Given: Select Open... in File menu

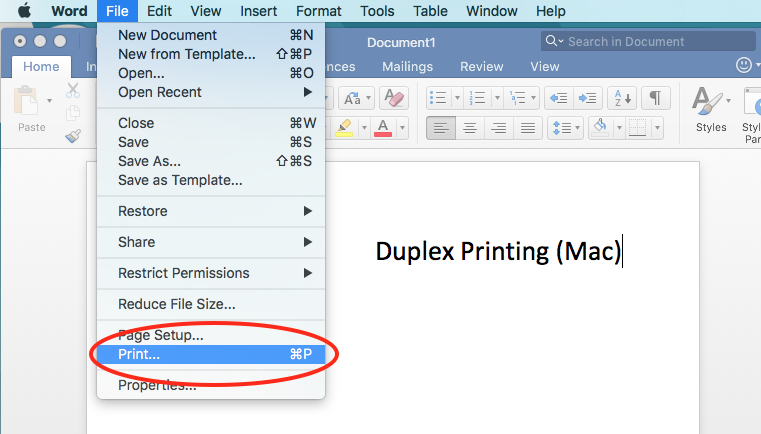Looking at the screenshot, I should 211,73.
